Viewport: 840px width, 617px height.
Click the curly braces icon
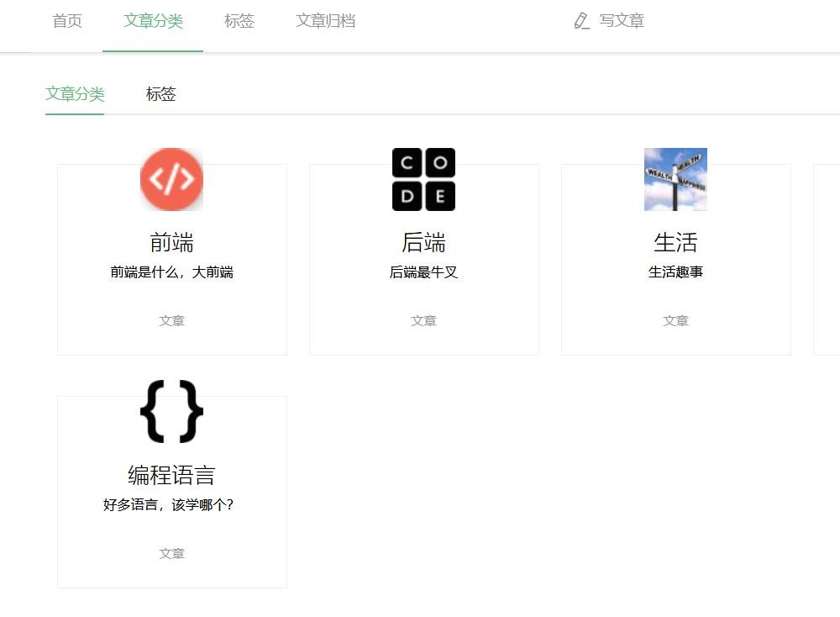(171, 412)
